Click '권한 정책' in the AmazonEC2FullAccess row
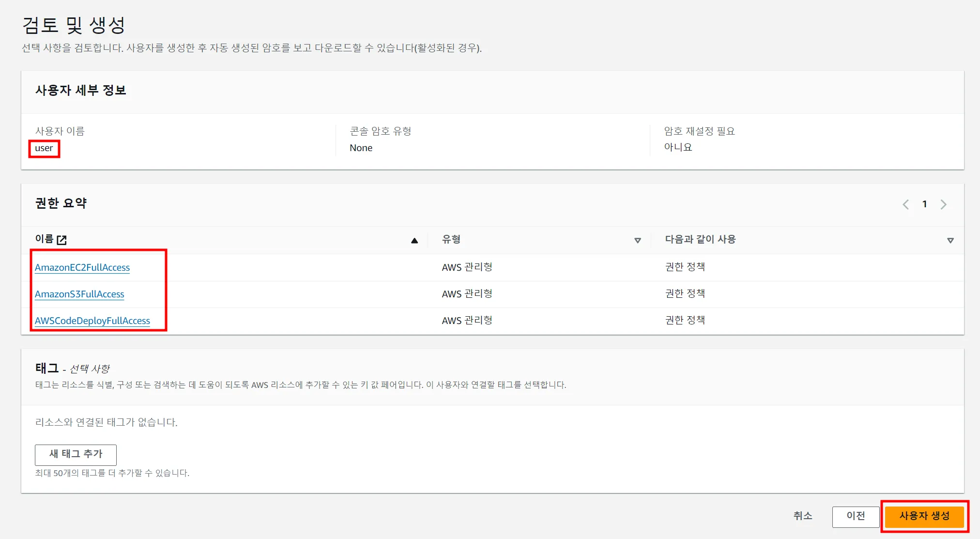The image size is (980, 539). point(685,267)
